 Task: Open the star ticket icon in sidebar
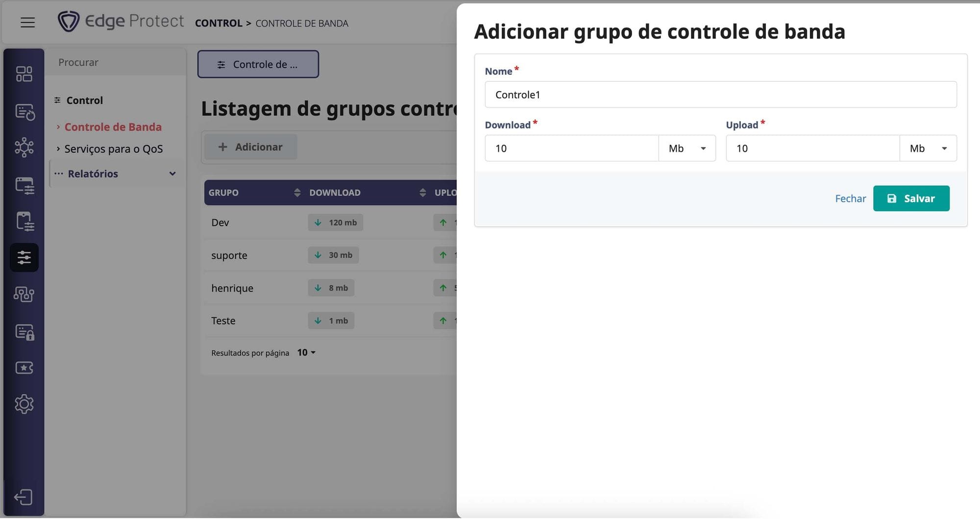click(24, 368)
